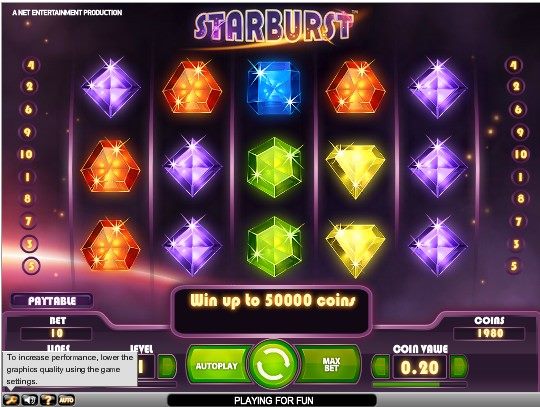Click the AUTOPLAY button
The width and height of the screenshot is (540, 407).
(218, 366)
